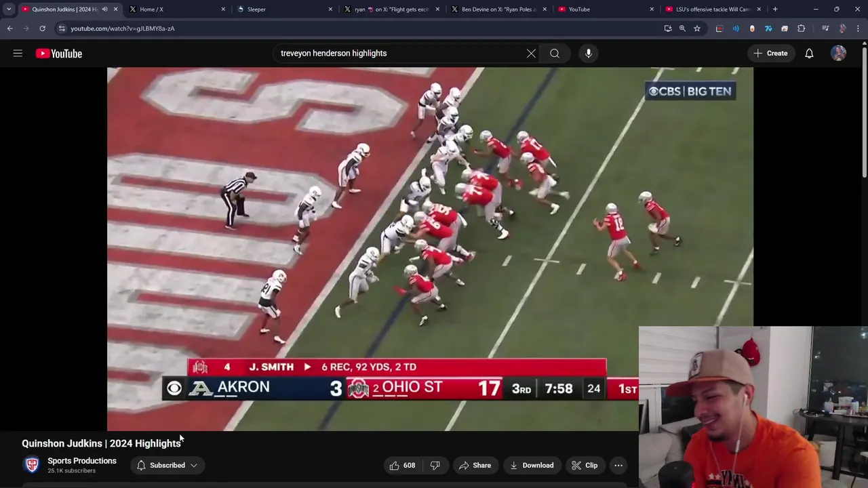
Task: Switch to the Ben Devine on X tab
Action: pos(500,9)
